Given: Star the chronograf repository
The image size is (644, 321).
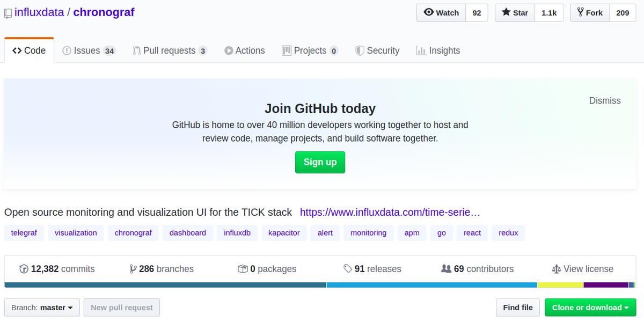Looking at the screenshot, I should click(x=515, y=13).
